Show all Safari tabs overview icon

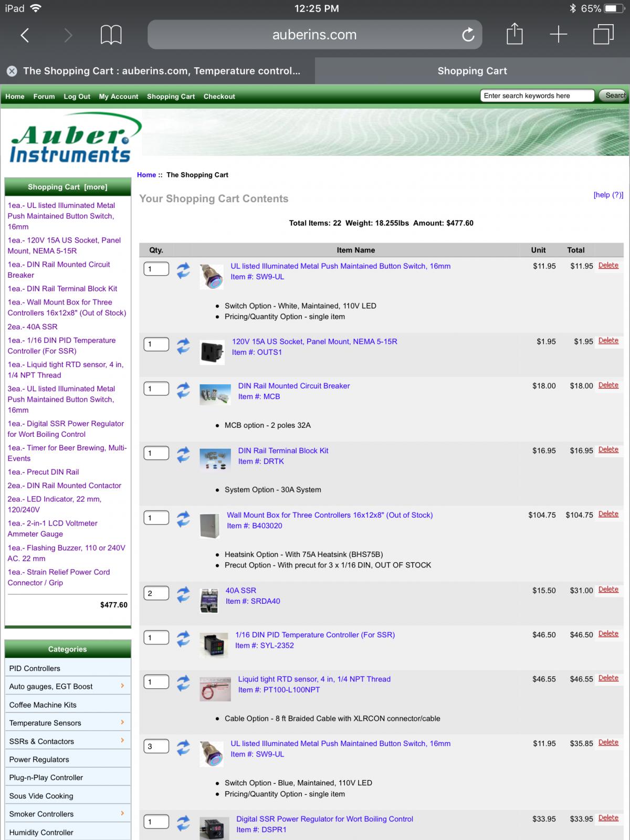pos(603,35)
